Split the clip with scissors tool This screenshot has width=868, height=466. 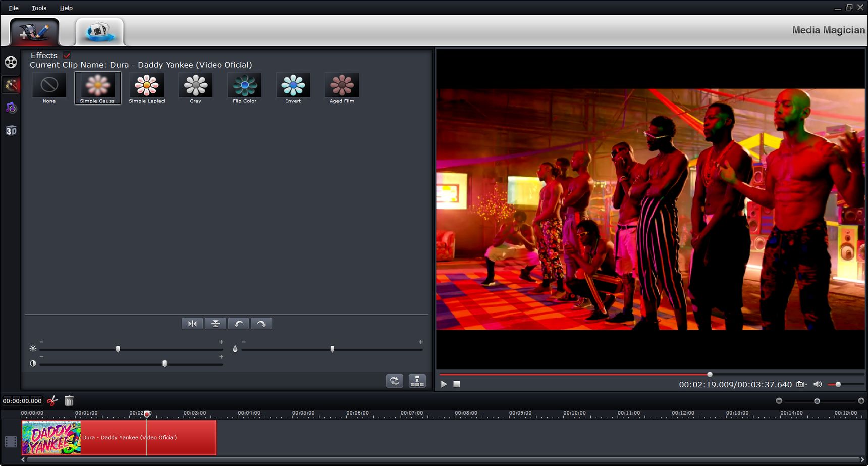52,401
